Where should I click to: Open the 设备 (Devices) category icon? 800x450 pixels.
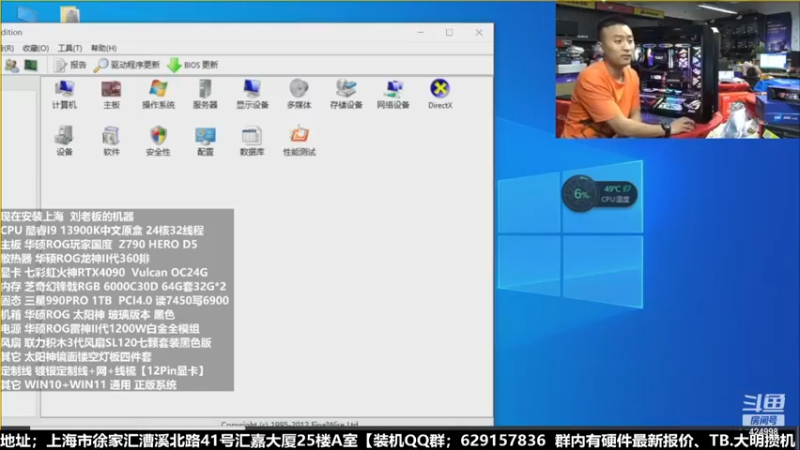tap(64, 141)
